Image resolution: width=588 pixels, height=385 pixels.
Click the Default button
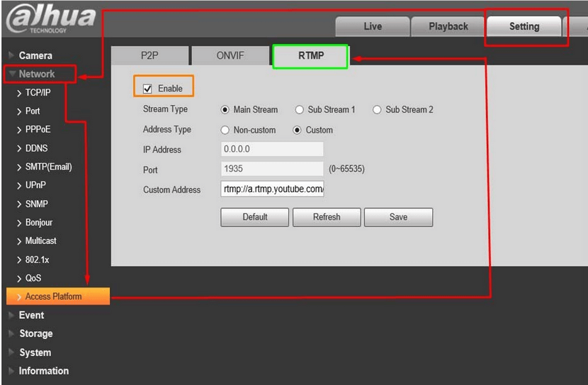pos(254,217)
